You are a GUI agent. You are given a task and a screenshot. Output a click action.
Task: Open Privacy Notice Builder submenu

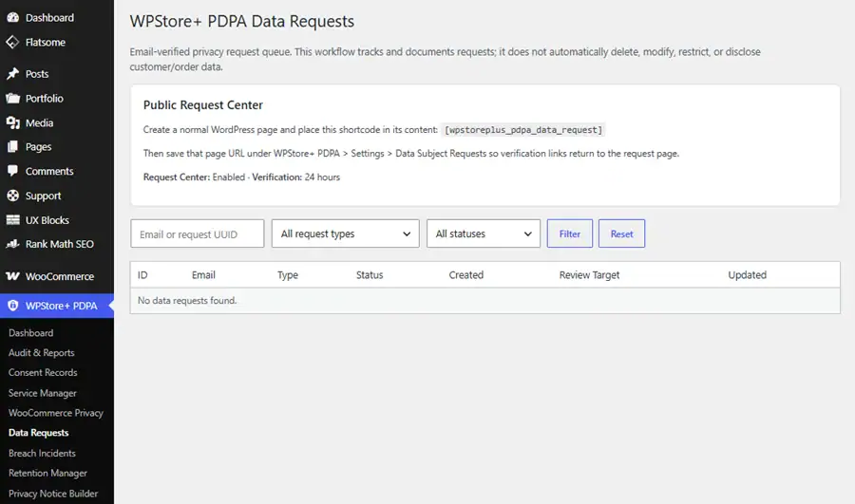pyautogui.click(x=53, y=494)
